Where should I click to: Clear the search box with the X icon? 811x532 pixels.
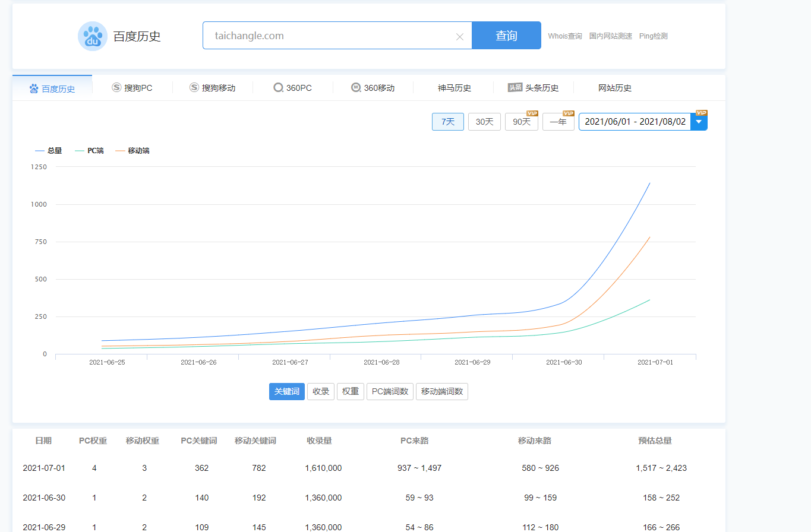(459, 37)
